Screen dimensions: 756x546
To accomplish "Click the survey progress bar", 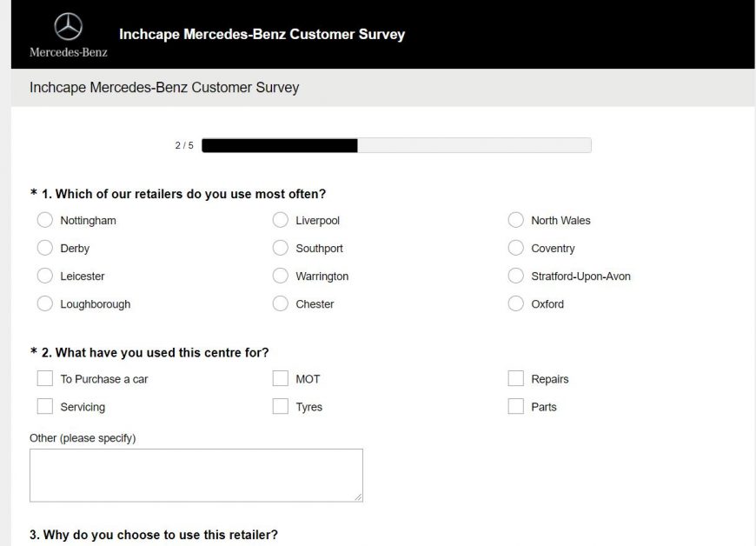I will click(x=396, y=145).
